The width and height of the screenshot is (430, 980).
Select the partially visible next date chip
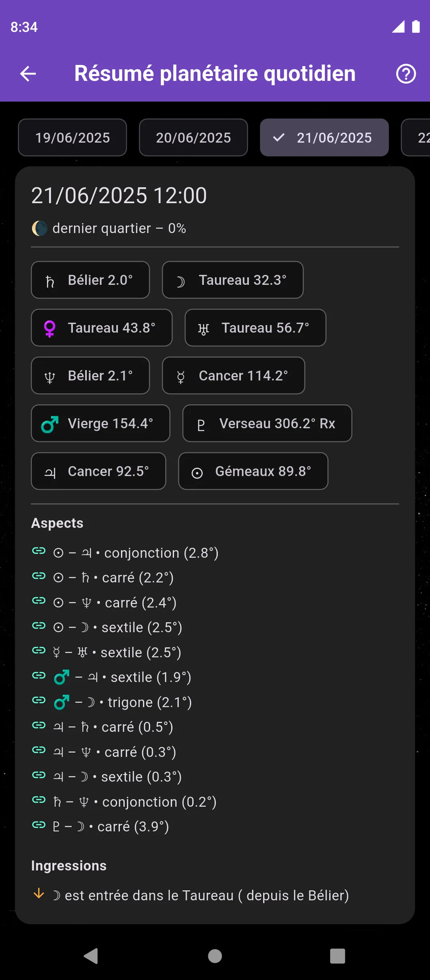pos(416,137)
